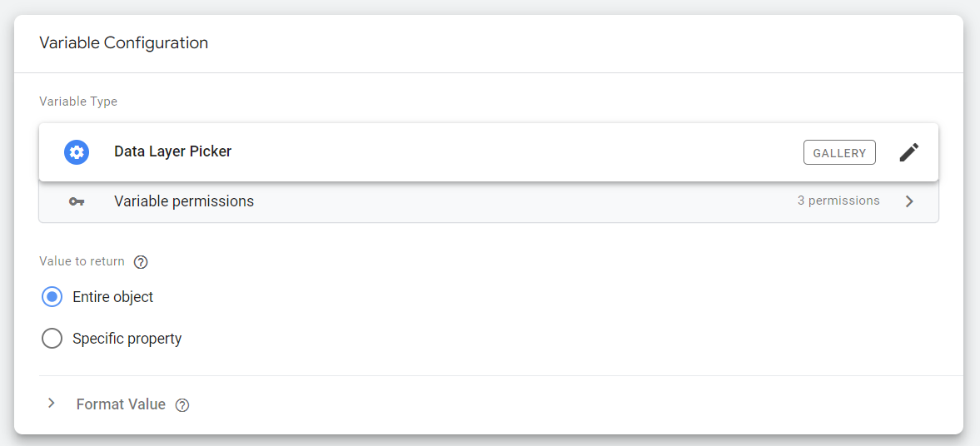Open help icon next to Value to return
The image size is (980, 446).
141,262
